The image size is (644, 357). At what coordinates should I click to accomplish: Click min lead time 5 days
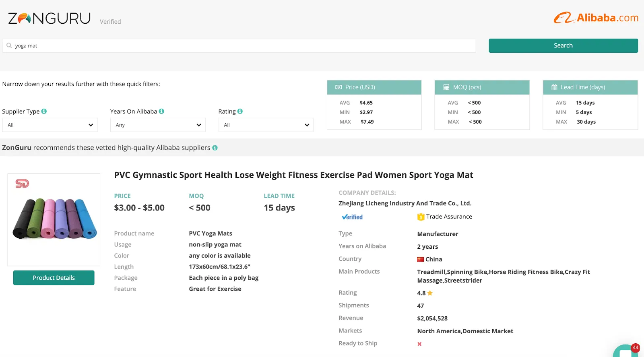[584, 112]
